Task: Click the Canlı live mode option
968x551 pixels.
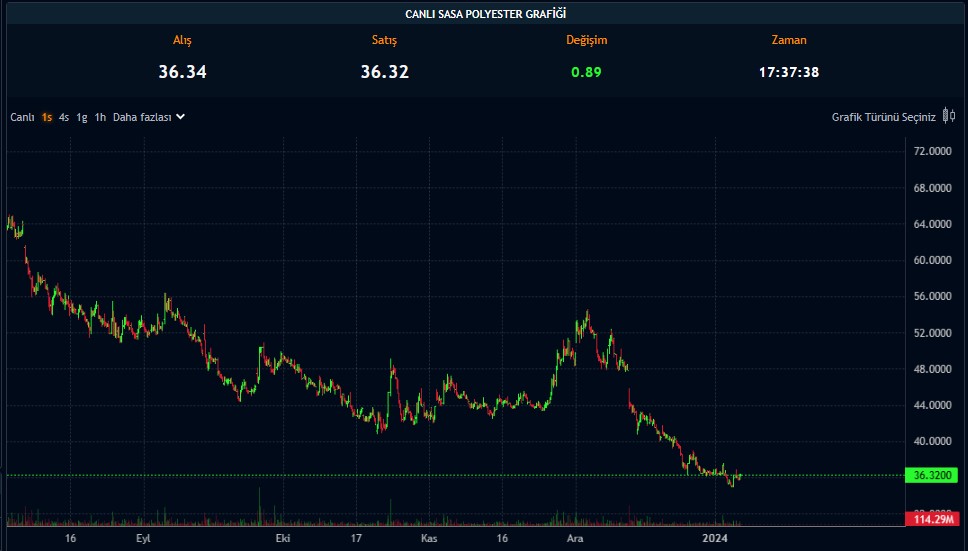Action: tap(22, 117)
